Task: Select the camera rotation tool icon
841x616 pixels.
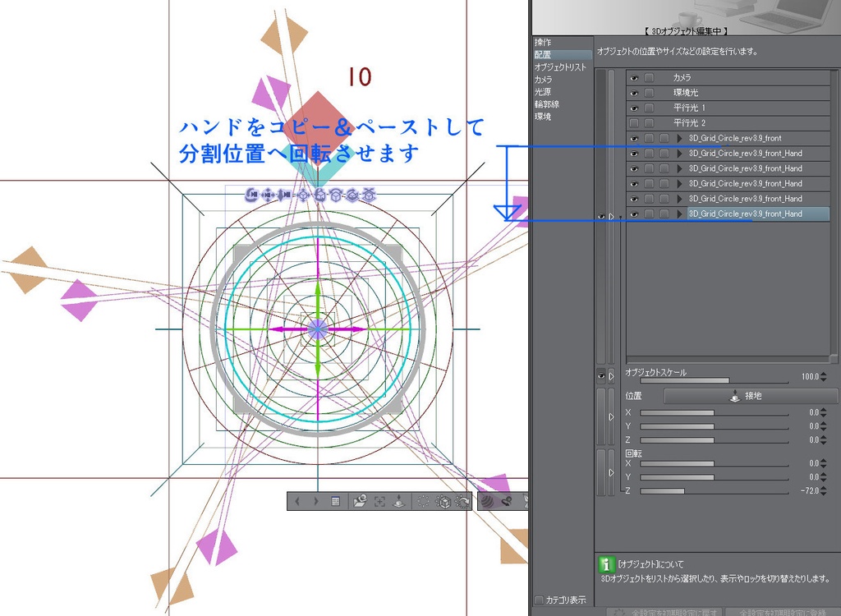Action: click(x=506, y=501)
